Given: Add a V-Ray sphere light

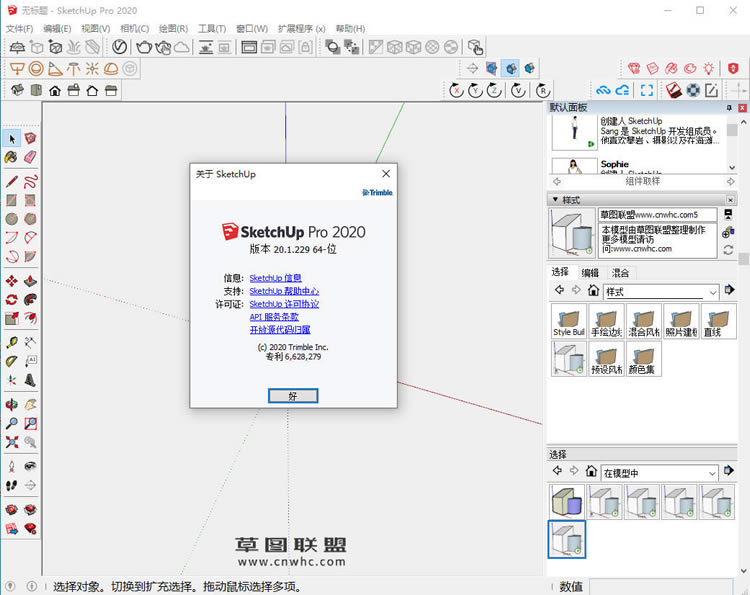Looking at the screenshot, I should [x=36, y=69].
